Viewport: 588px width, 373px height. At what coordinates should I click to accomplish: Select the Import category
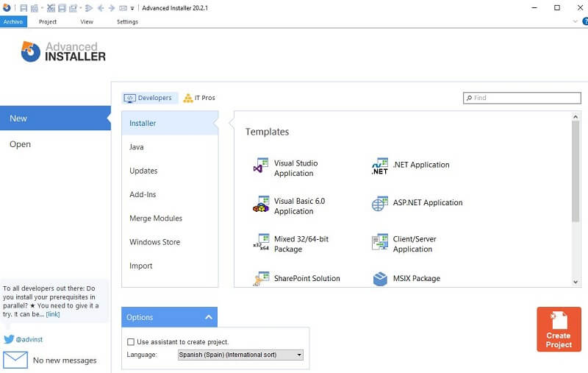pyautogui.click(x=170, y=266)
